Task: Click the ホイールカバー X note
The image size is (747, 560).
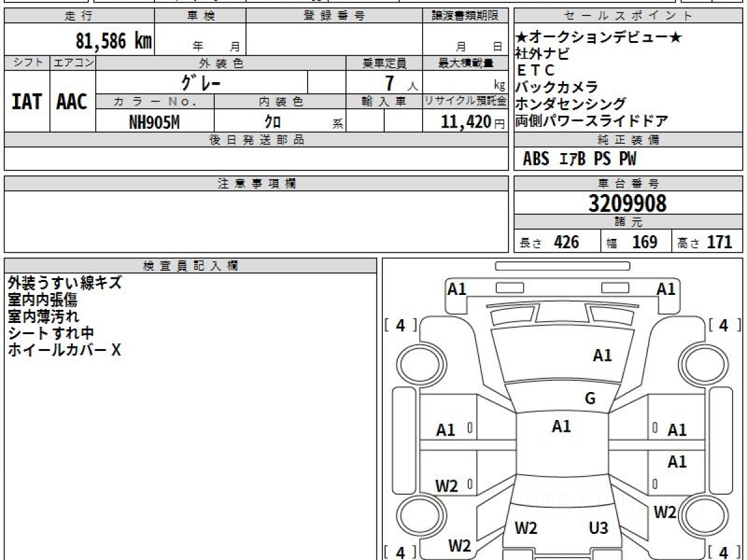Action: tap(64, 350)
